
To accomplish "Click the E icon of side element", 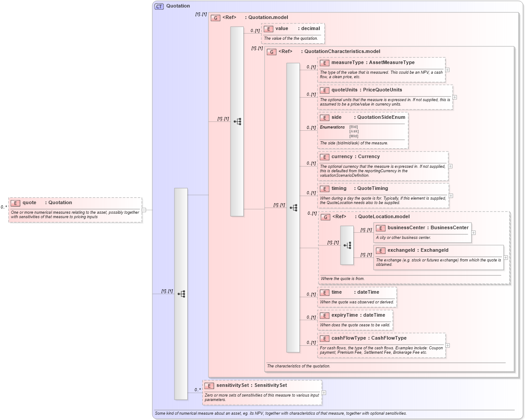I will point(325,117).
